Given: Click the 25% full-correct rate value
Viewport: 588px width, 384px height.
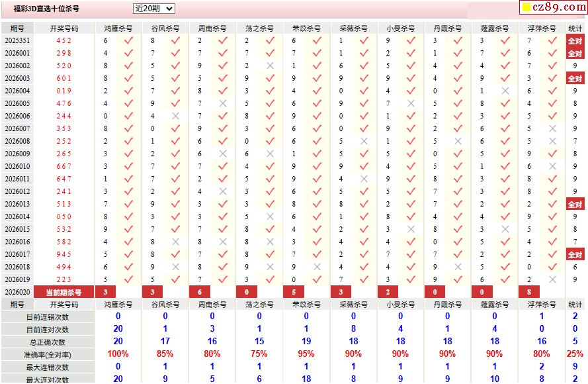Looking at the screenshot, I should point(575,354).
